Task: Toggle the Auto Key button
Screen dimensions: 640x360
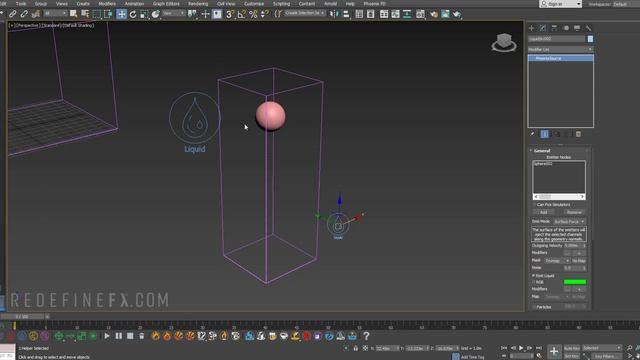Action: click(x=571, y=348)
